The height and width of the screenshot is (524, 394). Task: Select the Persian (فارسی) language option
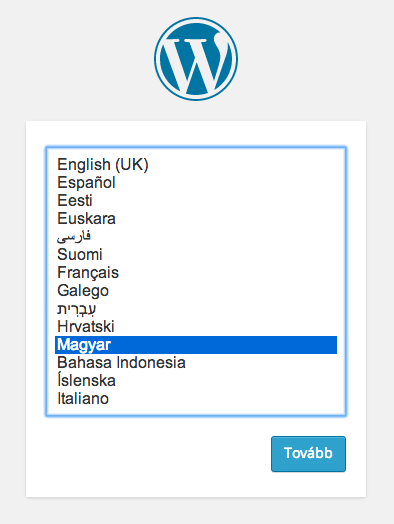74,237
